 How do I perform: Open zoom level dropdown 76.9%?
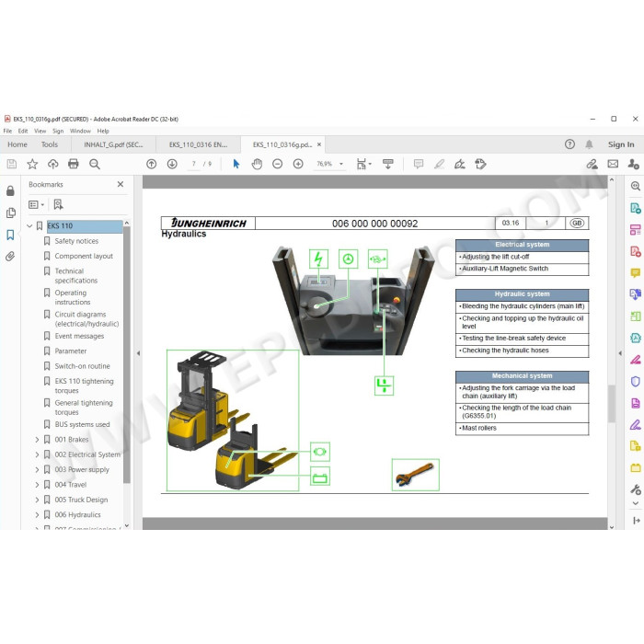click(x=341, y=165)
